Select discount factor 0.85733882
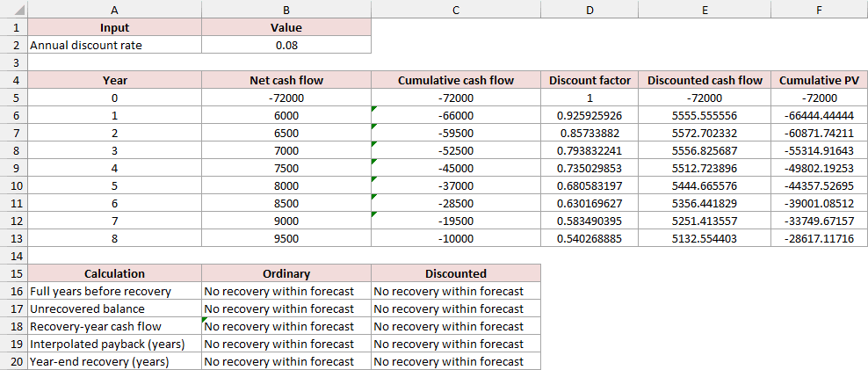The height and width of the screenshot is (370, 868). pyautogui.click(x=590, y=134)
